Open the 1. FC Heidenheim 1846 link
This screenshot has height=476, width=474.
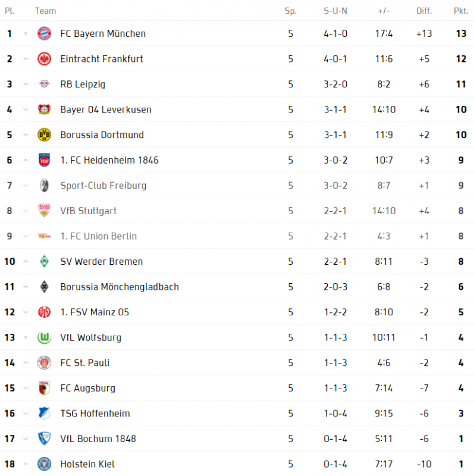109,160
